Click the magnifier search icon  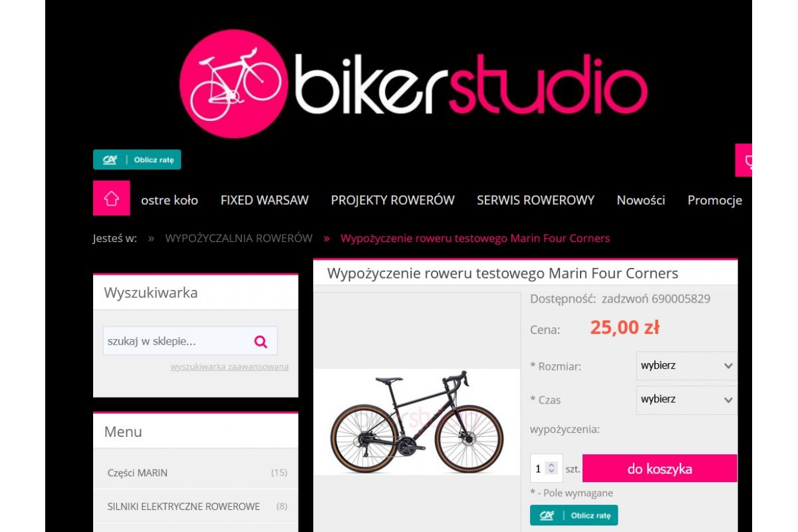point(261,342)
